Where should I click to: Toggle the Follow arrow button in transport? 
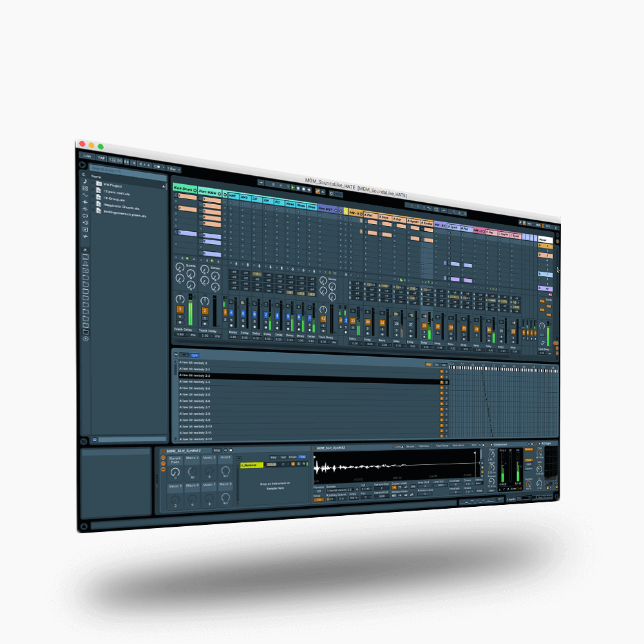pos(261,183)
